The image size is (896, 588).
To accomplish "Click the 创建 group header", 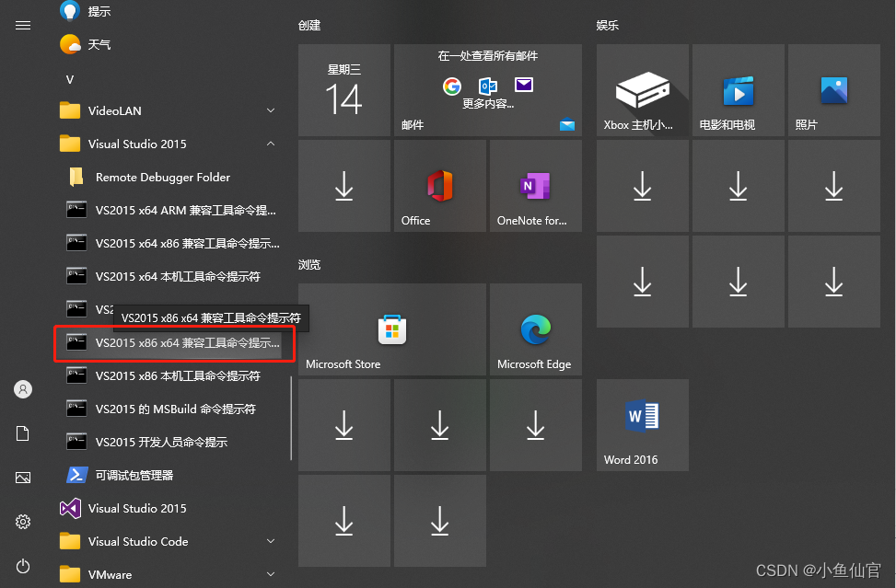I will 309,25.
